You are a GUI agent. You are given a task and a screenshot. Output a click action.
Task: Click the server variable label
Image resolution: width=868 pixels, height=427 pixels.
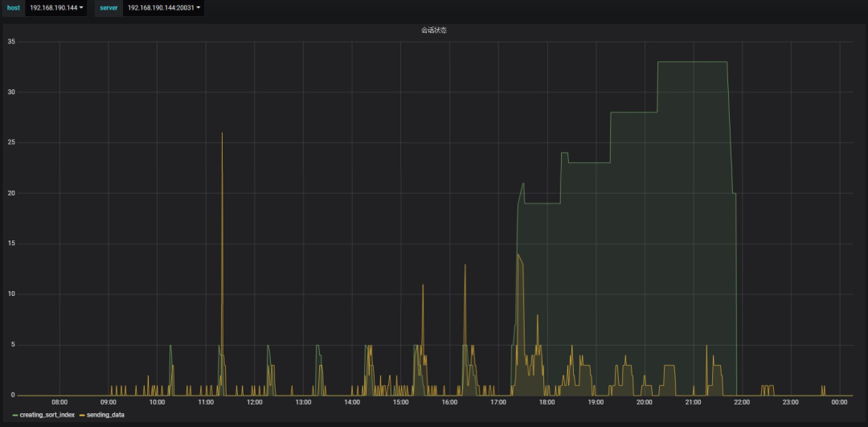[x=108, y=8]
